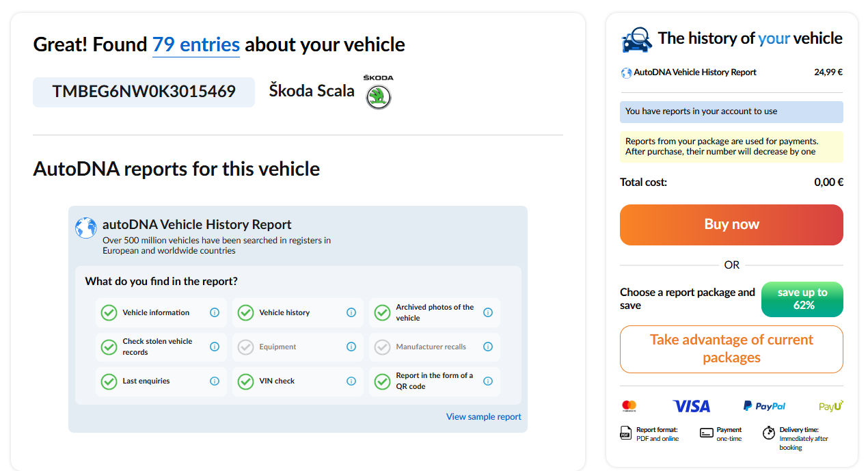Open info icon for Manufacturer recalls
This screenshot has width=868, height=471.
[x=488, y=347]
